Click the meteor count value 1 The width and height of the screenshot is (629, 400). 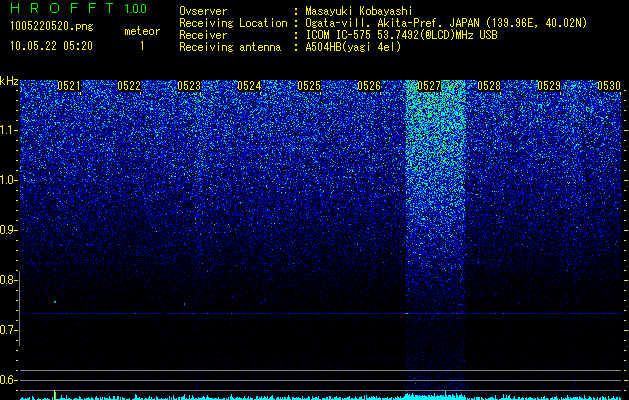pos(142,46)
